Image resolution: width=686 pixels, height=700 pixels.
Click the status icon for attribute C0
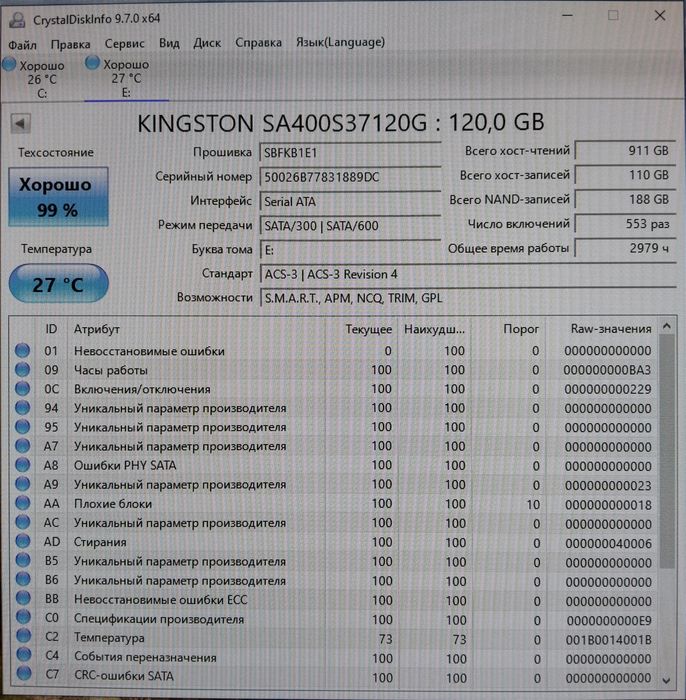click(x=23, y=618)
